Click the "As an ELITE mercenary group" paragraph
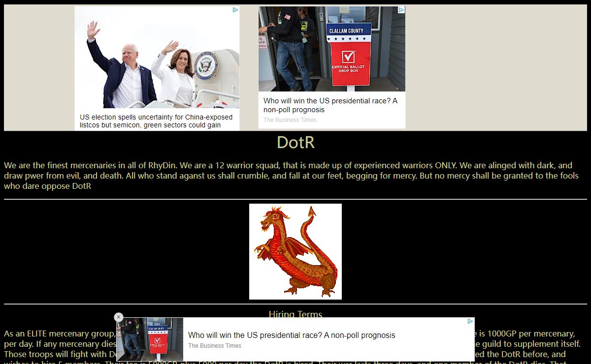 point(59,334)
